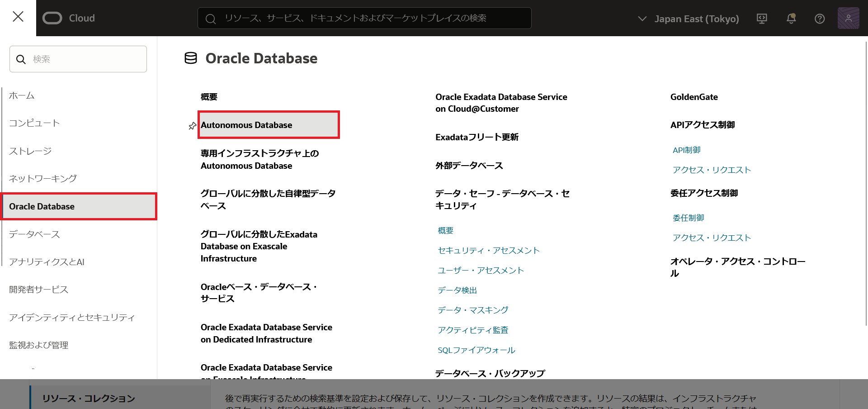
Task: Open the Cloud Shell developer tools icon
Action: coord(762,19)
